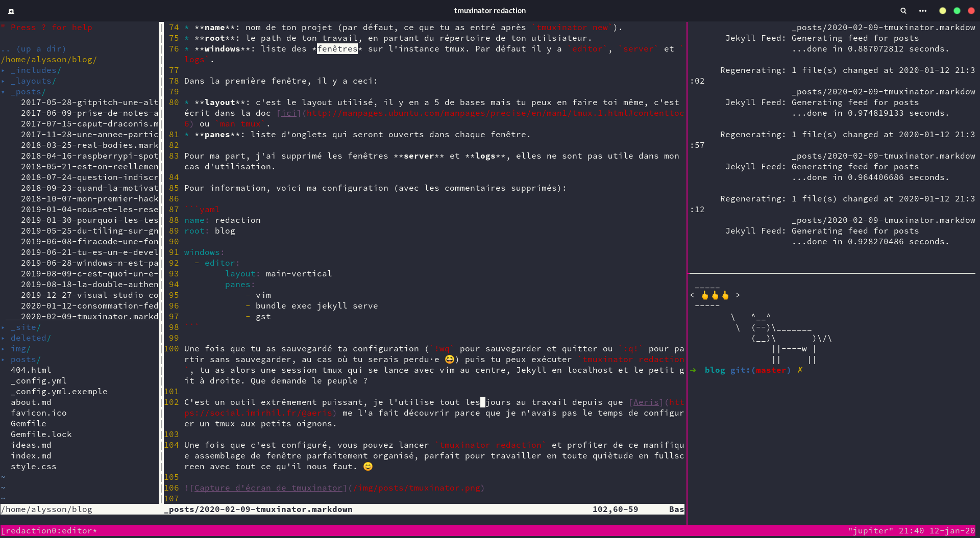
Task: Expand the _layouts/ folder in NERDTree
Action: pyautogui.click(x=33, y=81)
